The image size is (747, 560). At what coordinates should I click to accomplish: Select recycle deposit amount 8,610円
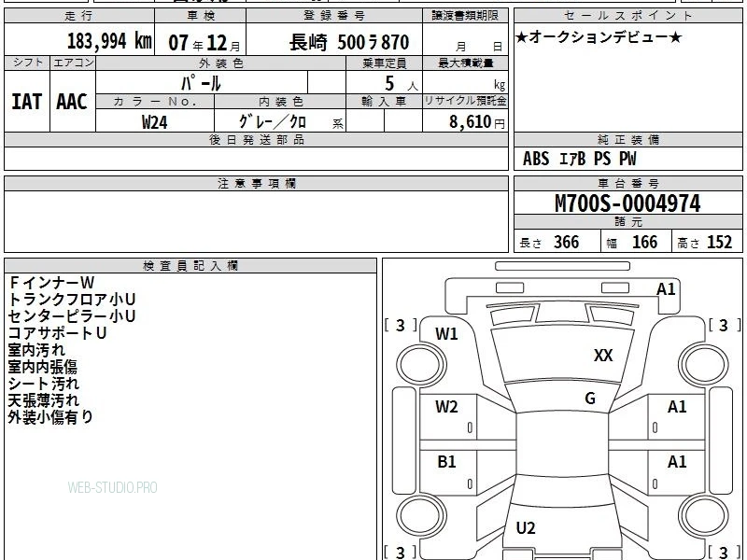(476, 122)
